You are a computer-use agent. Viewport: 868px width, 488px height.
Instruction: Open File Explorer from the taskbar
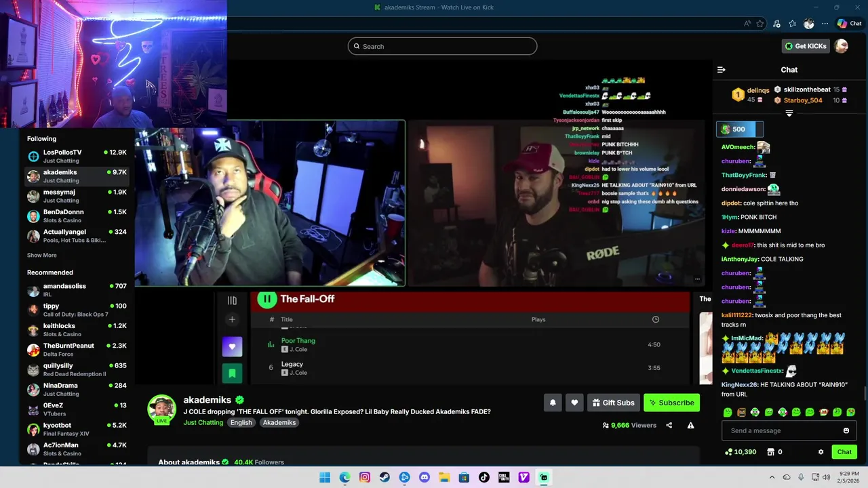tap(444, 477)
